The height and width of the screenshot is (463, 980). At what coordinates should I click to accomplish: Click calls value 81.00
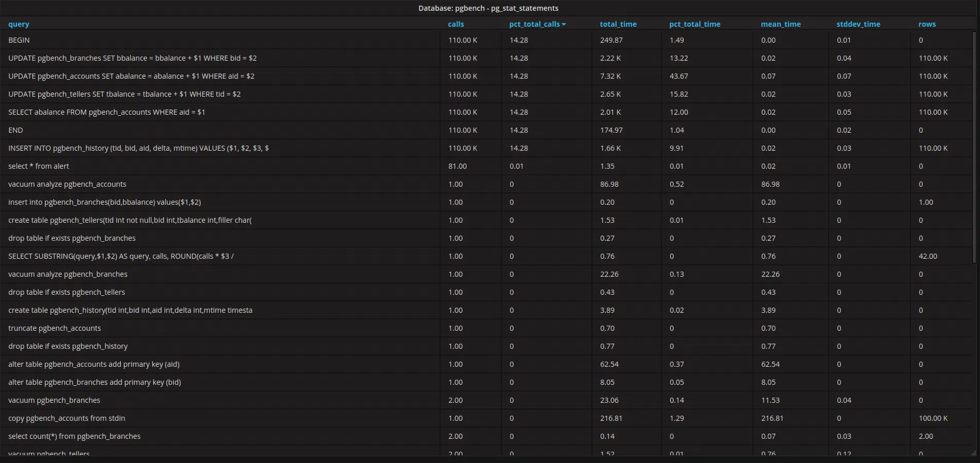click(458, 166)
